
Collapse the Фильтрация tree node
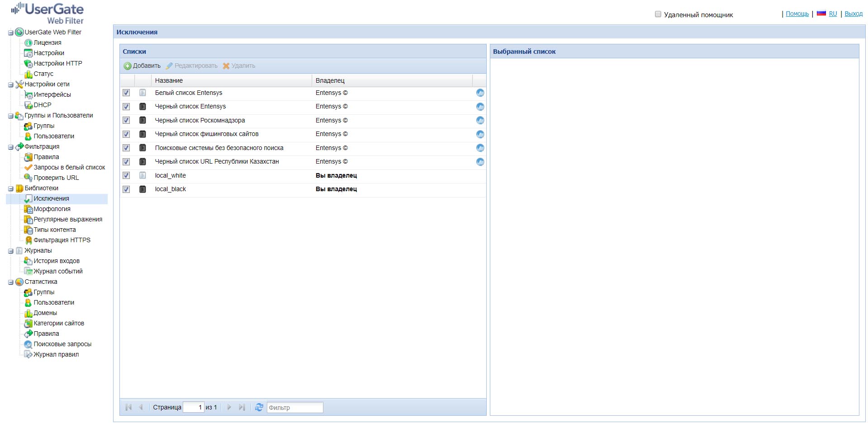[x=11, y=147]
